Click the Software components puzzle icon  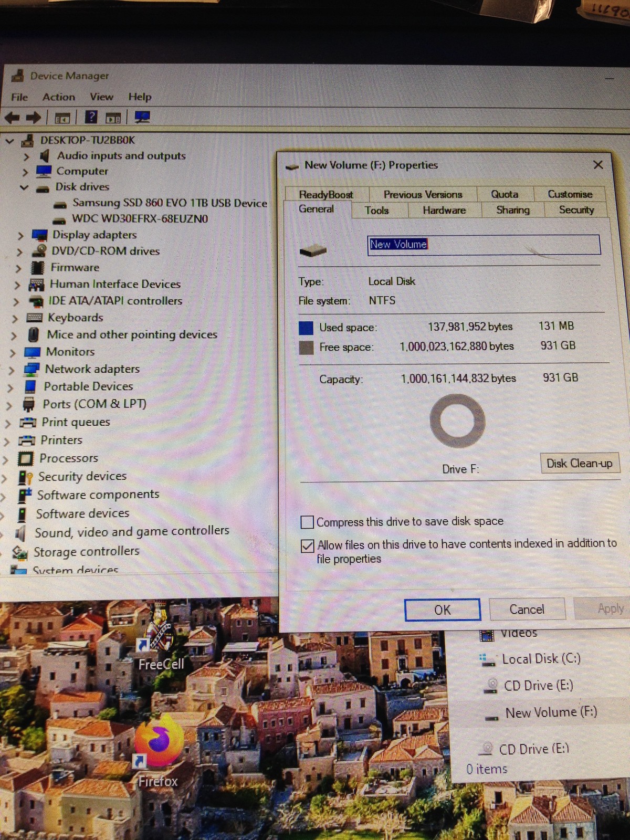point(24,495)
